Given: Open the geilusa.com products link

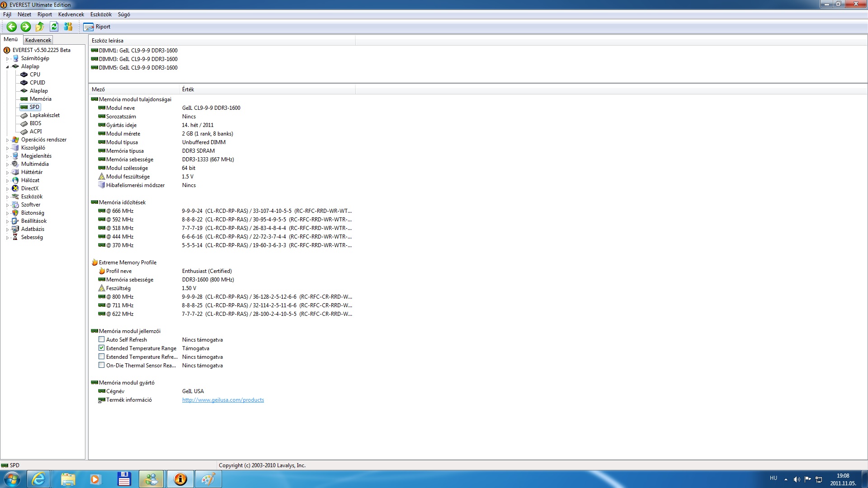Looking at the screenshot, I should coord(223,400).
